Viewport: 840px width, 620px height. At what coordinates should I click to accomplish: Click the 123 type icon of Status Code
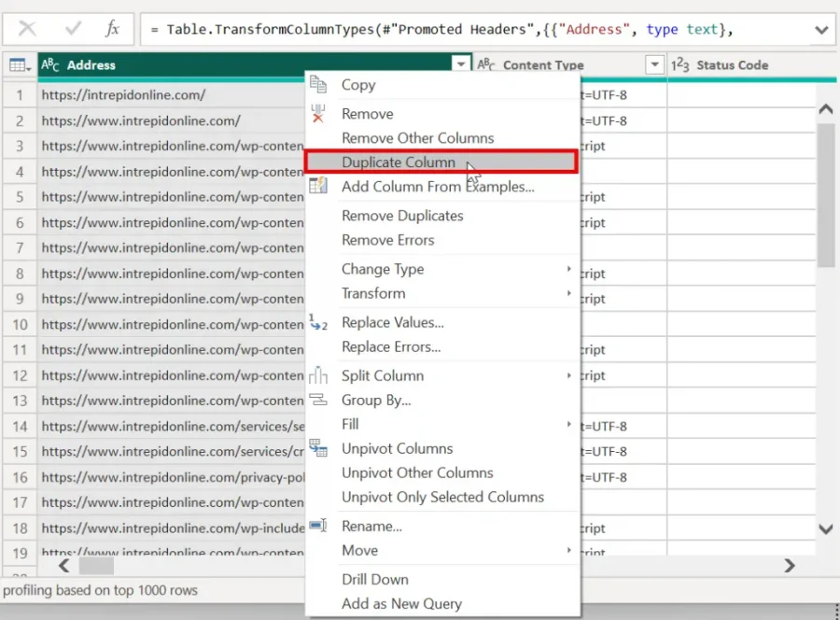[x=679, y=64]
